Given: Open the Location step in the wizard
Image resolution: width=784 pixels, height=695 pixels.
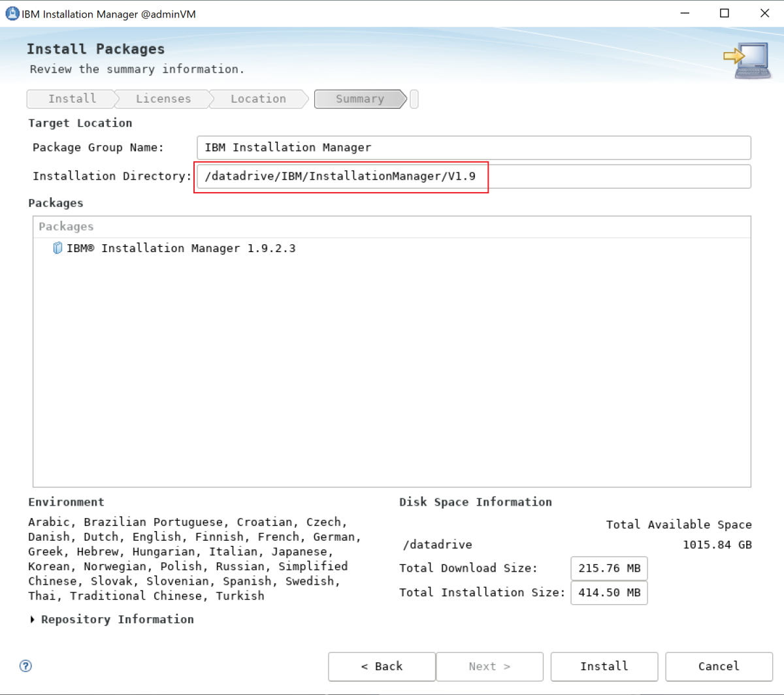Looking at the screenshot, I should point(257,99).
